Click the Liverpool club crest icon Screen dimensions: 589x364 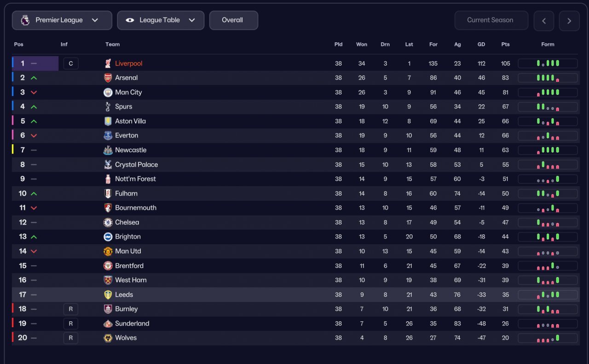[x=108, y=63]
